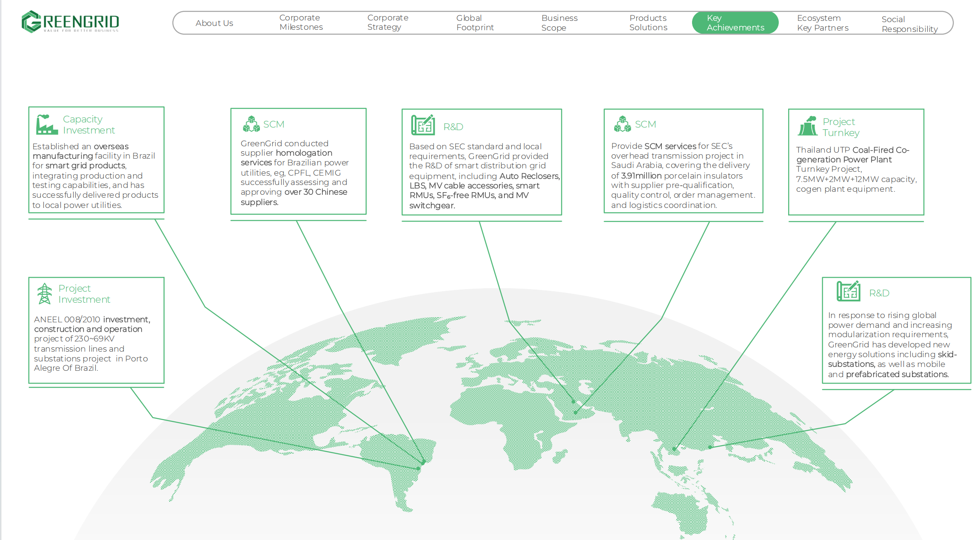Select the R&D heading above SEC standard text

pos(453,127)
